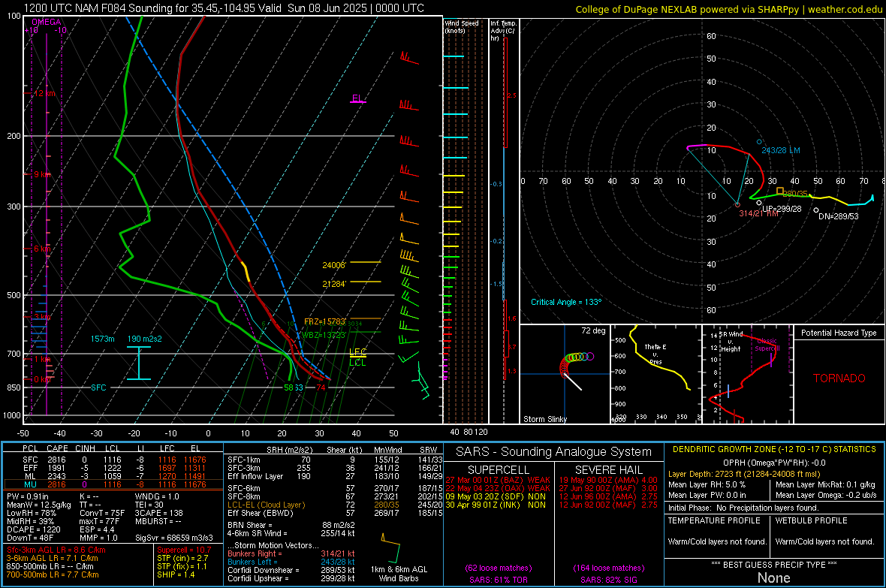
Task: Select the highlighted MU parcel row
Action: point(113,484)
